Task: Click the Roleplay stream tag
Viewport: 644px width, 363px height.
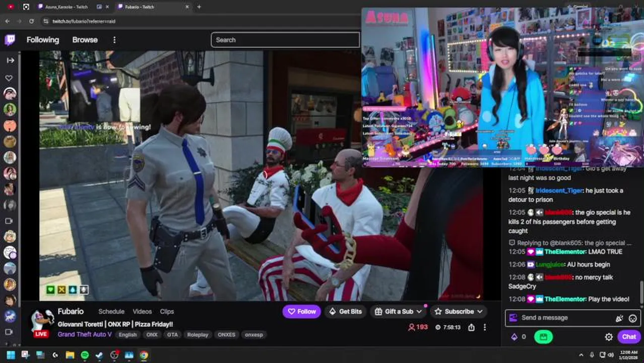Action: 198,335
